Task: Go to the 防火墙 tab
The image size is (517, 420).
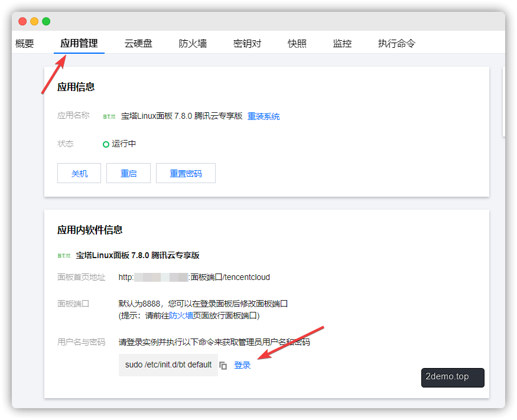Action: (193, 43)
